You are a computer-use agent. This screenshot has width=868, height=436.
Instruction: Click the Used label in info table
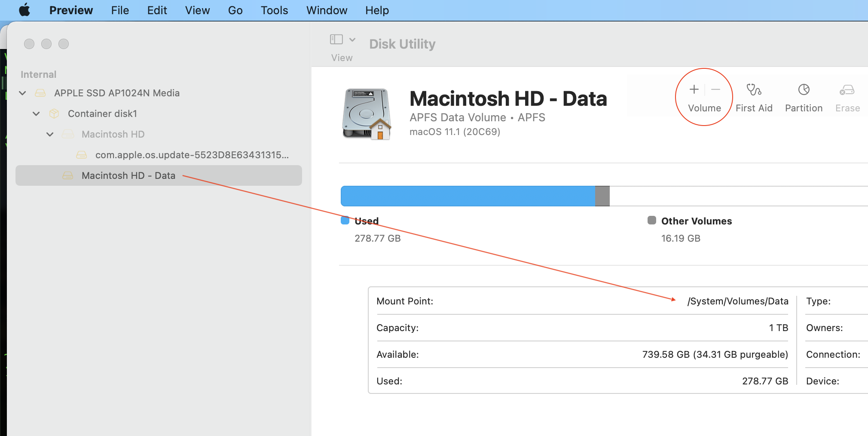pos(389,381)
